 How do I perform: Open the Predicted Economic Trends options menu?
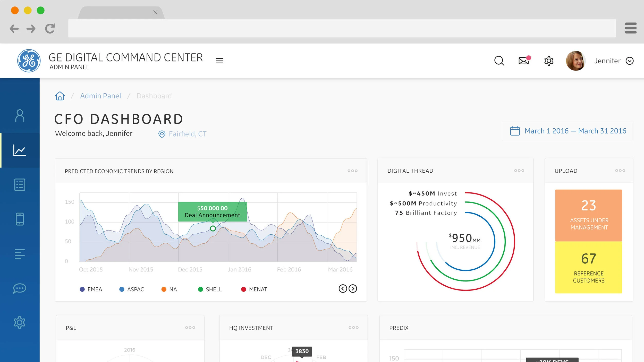click(x=352, y=171)
